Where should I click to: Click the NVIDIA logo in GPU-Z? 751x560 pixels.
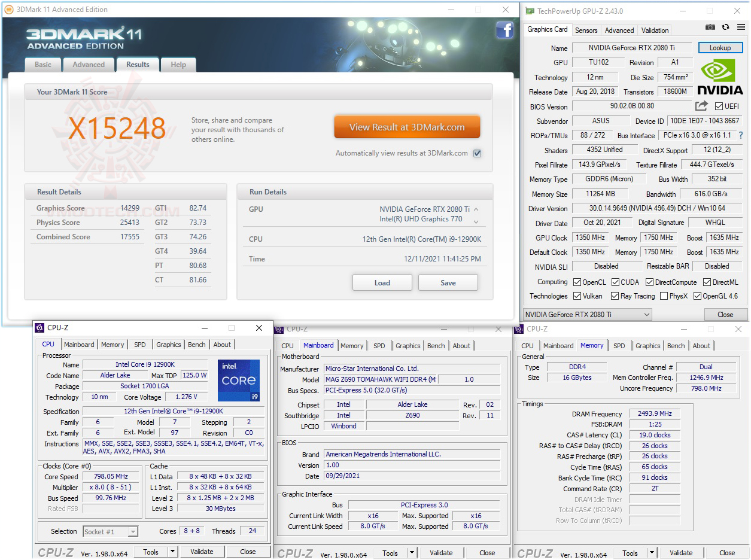[x=720, y=77]
